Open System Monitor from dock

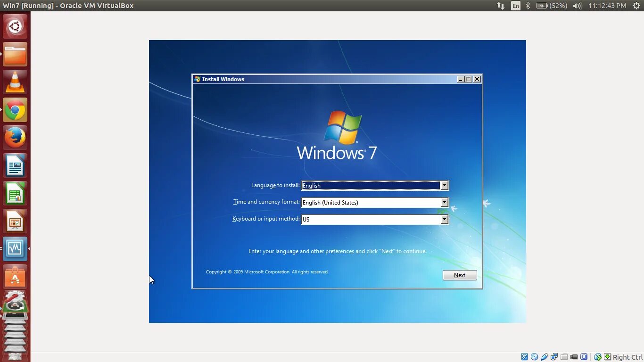pos(15,248)
